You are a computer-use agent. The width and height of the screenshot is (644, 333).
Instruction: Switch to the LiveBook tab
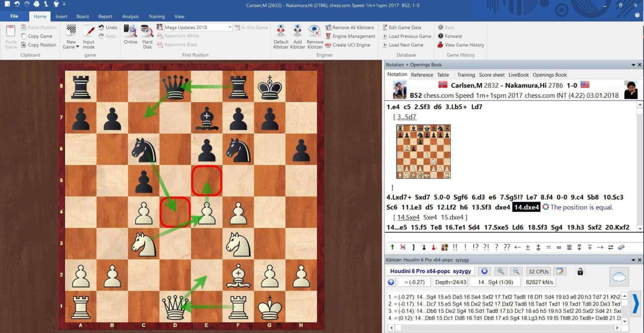[518, 75]
